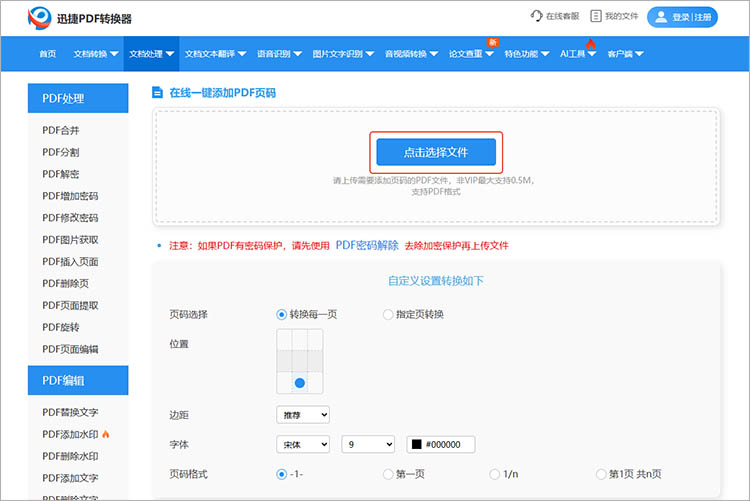Expand the 文档转换 menu
The width and height of the screenshot is (750, 501).
click(x=96, y=54)
